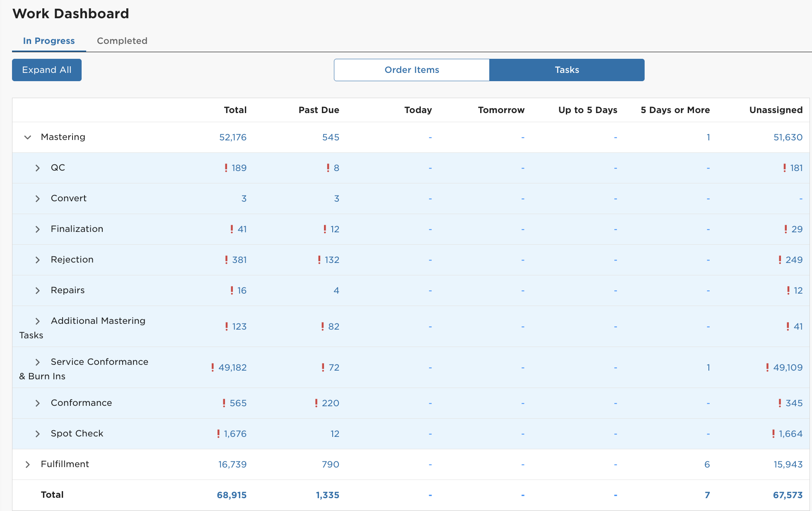Open QC total 189
The width and height of the screenshot is (812, 511).
click(239, 168)
